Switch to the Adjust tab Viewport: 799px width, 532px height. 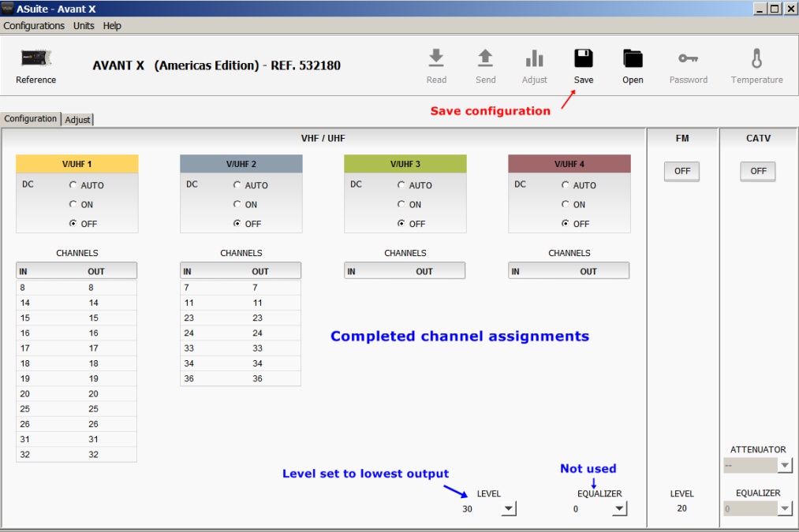(77, 120)
